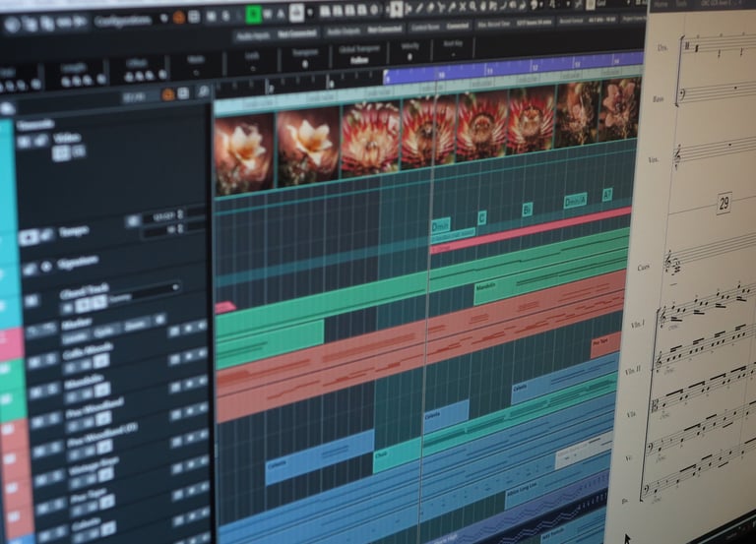Click the global M mute toolbar button

211,17
